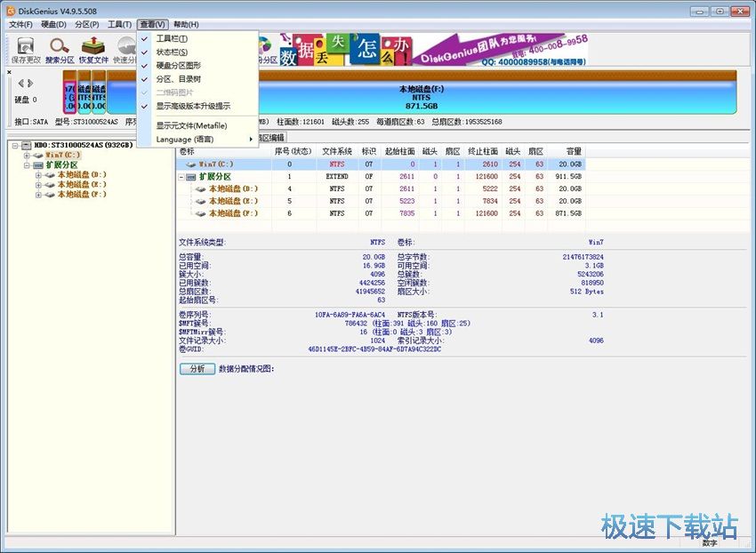Select the Win7(C:) row in the partition table
Viewport: 756px width, 553px height.
tap(381, 164)
